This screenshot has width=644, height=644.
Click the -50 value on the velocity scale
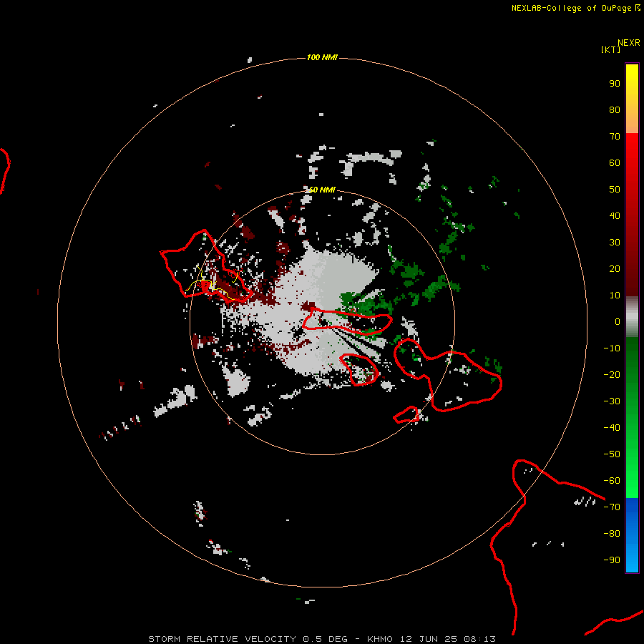(612, 454)
